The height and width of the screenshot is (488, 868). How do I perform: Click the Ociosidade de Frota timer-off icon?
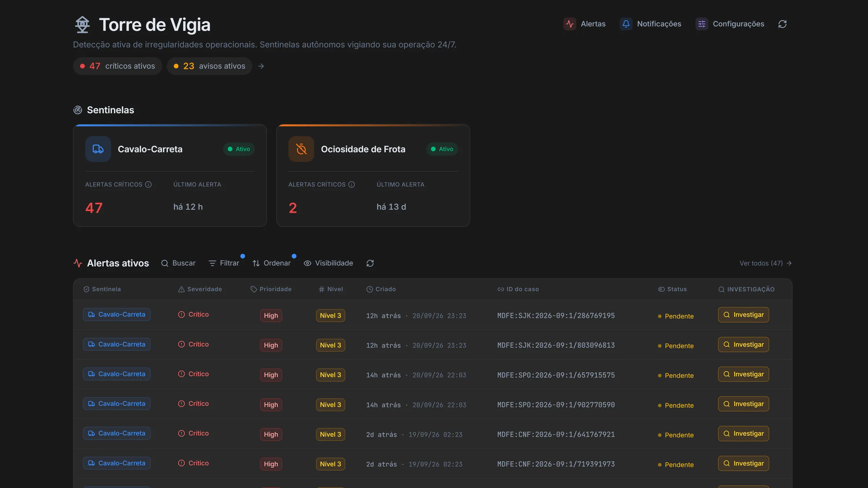pyautogui.click(x=301, y=149)
